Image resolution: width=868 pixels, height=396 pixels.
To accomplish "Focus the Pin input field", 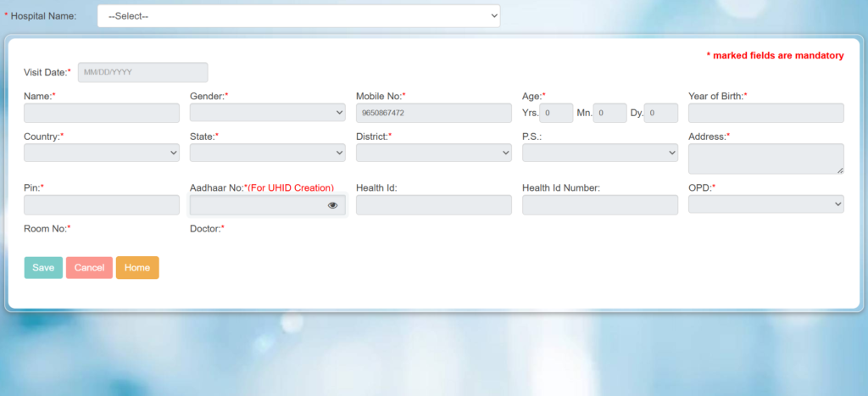I will pyautogui.click(x=102, y=205).
